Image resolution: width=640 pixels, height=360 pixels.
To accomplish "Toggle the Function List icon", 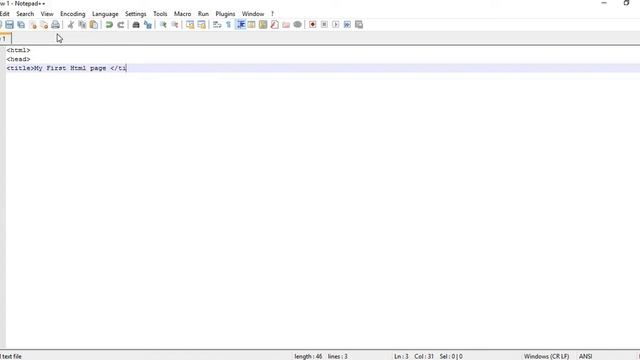I will 275,24.
